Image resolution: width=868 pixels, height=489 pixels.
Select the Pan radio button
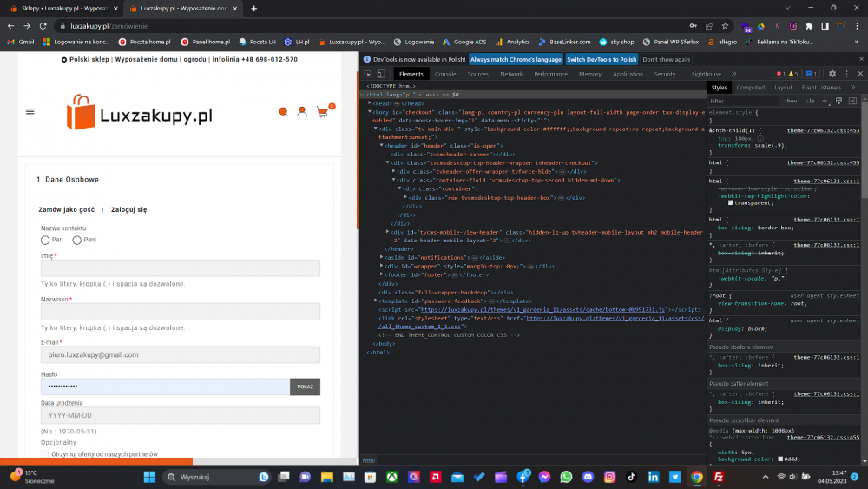[x=45, y=240]
